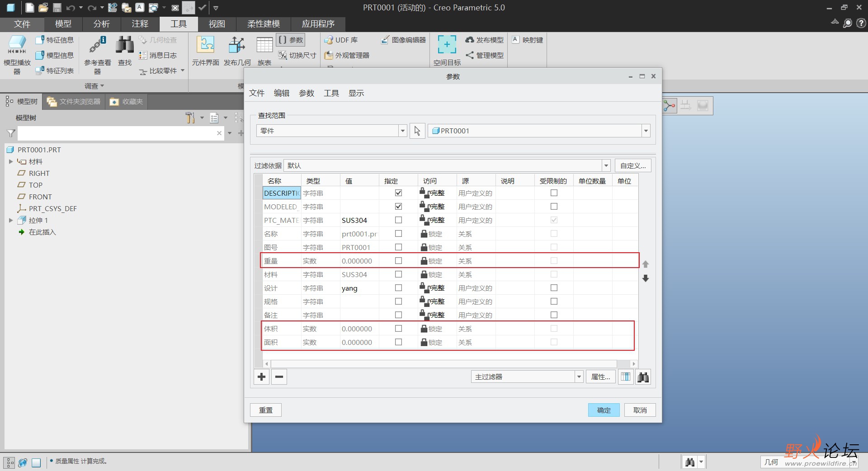
Task: Click 切换尺寸 switch dimensions
Action: point(297,55)
